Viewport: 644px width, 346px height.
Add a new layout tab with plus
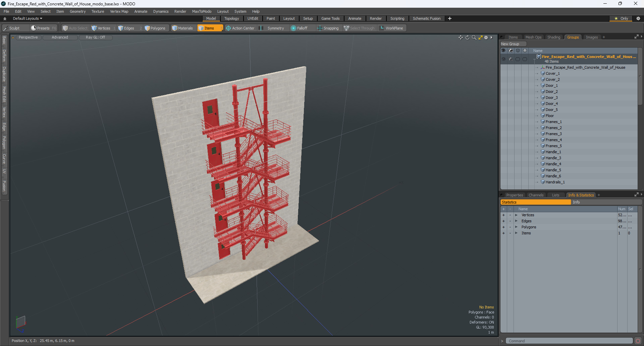tap(450, 18)
